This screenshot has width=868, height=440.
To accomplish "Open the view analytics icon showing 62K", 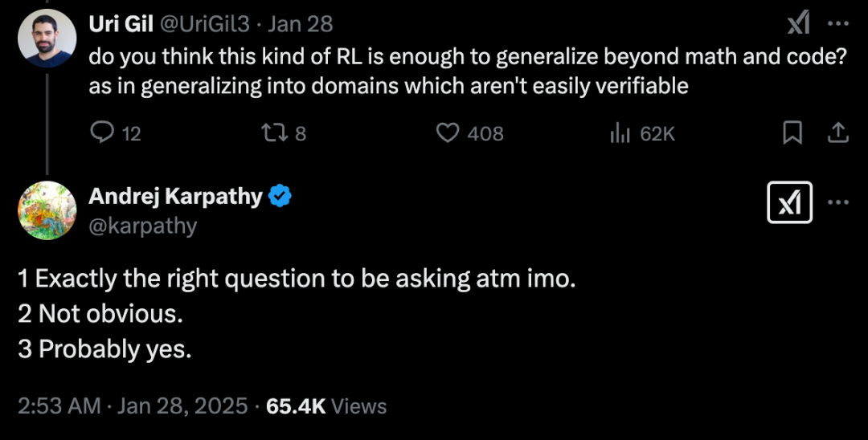I will [619, 132].
